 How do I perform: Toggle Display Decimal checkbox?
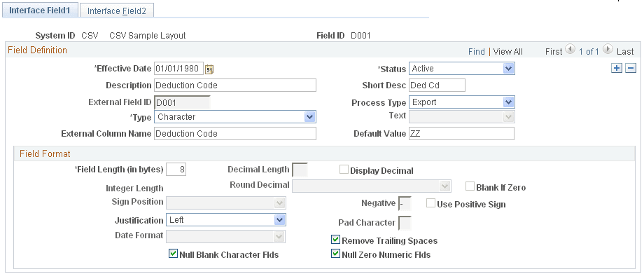[344, 170]
